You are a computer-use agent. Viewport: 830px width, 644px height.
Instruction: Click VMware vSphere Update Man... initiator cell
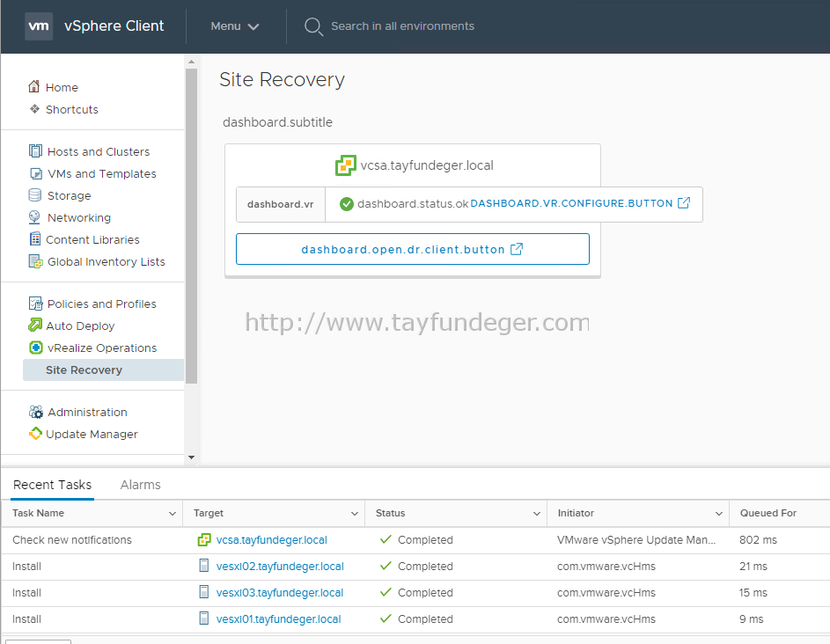(636, 540)
